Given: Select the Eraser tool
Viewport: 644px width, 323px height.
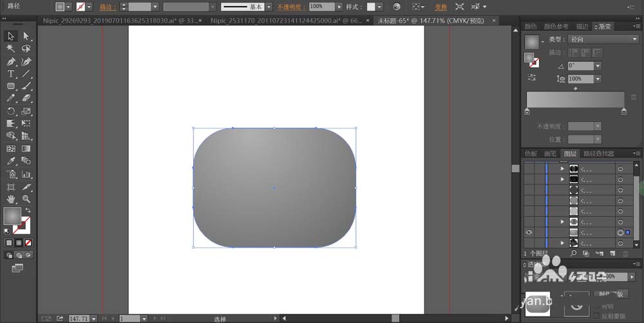Looking at the screenshot, I should [x=26, y=99].
